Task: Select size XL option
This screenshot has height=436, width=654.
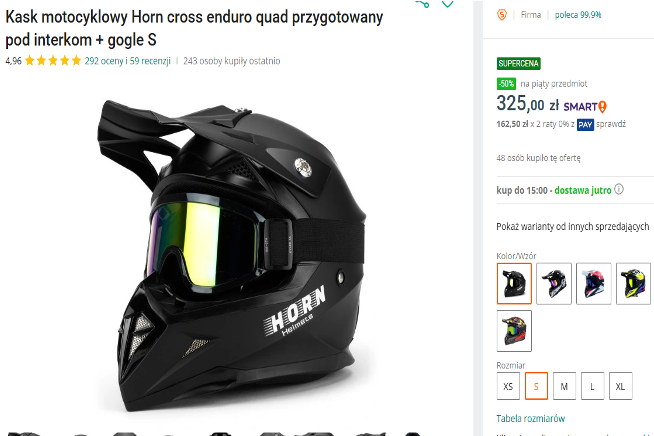Action: point(621,386)
